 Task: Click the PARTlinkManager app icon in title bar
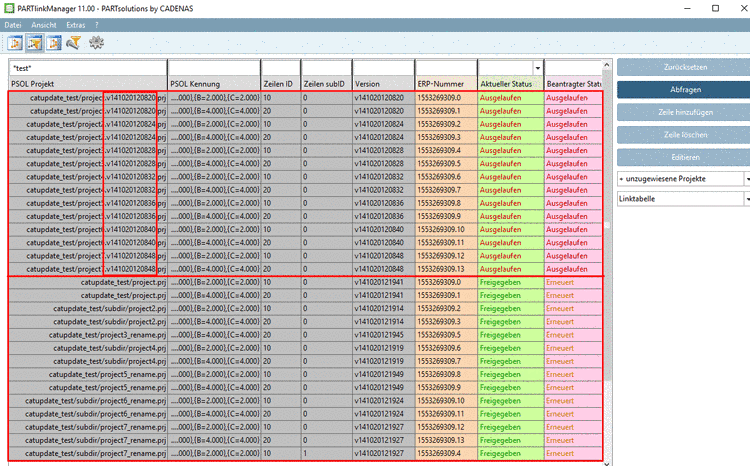coord(9,9)
